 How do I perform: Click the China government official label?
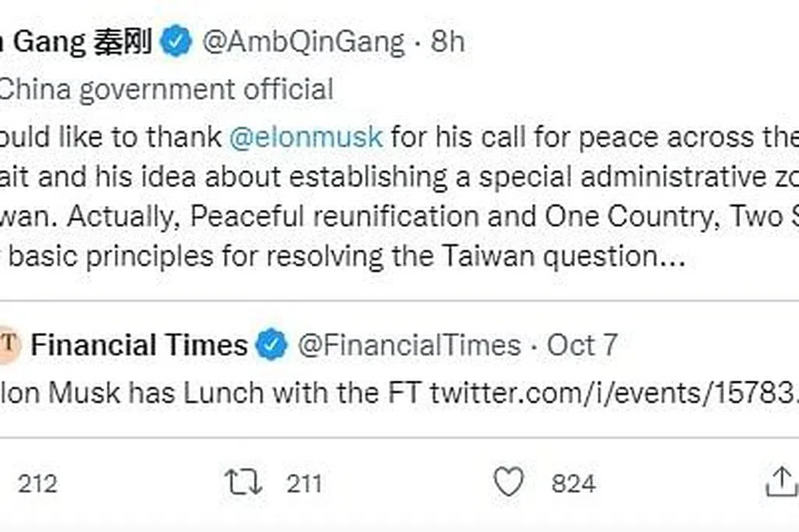(166, 89)
